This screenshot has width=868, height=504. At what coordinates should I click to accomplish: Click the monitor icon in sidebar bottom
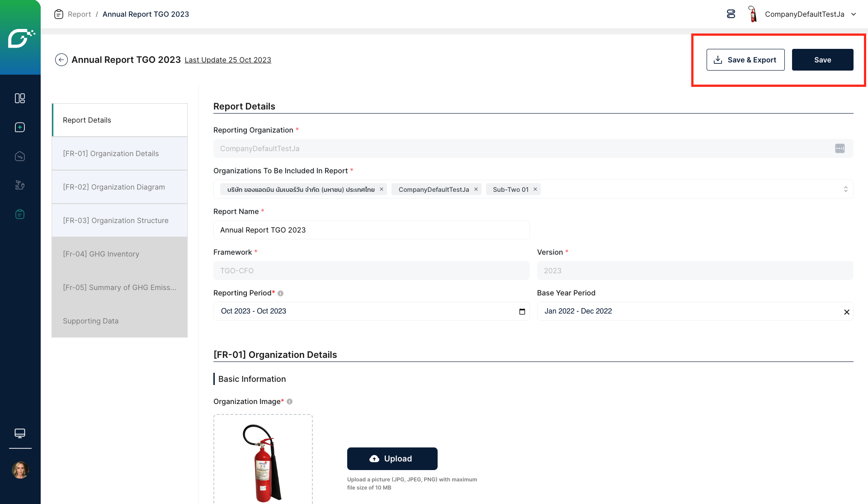click(20, 433)
